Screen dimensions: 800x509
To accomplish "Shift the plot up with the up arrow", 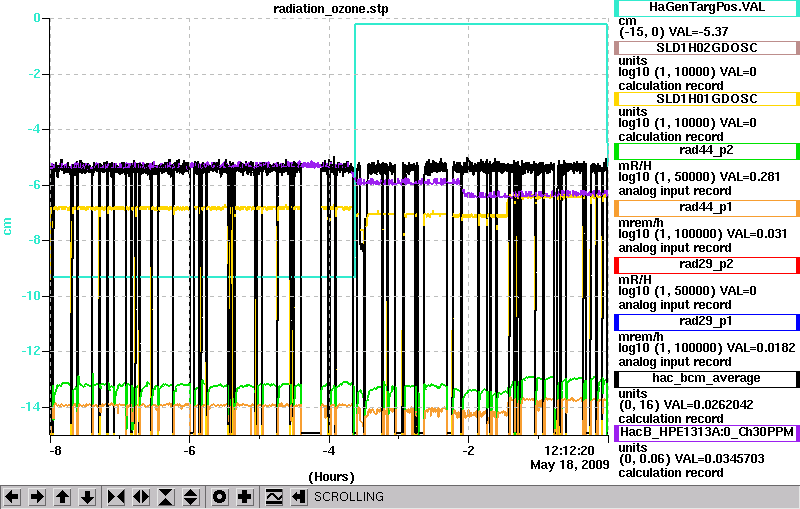I will pos(63,497).
